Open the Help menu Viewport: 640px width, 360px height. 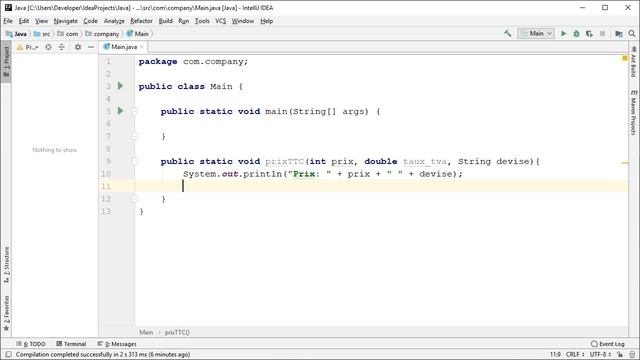coord(267,21)
